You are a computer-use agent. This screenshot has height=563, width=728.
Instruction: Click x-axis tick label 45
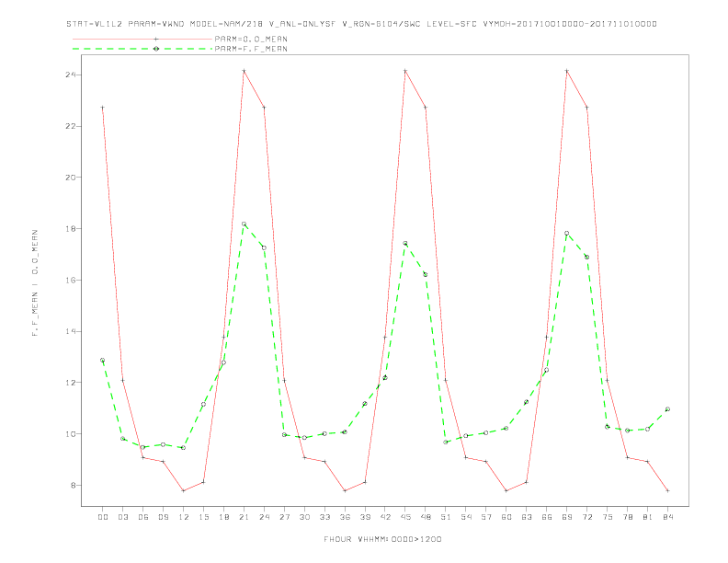click(x=405, y=517)
